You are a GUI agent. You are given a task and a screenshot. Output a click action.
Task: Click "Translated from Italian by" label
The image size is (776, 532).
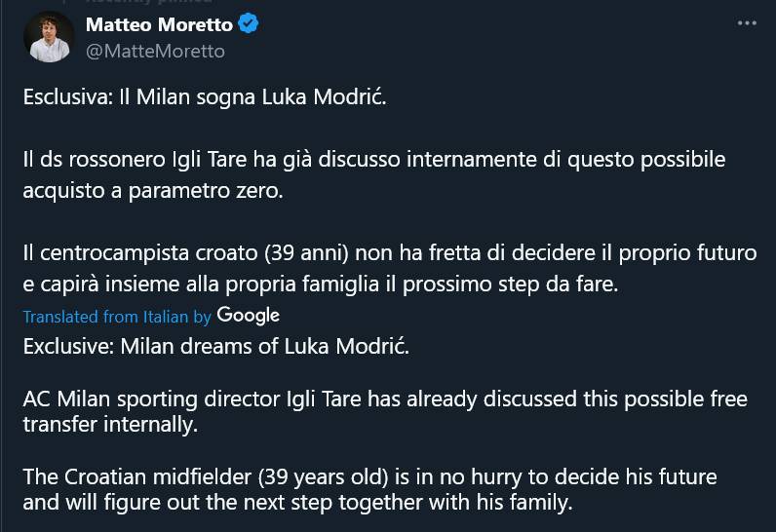pos(117,317)
